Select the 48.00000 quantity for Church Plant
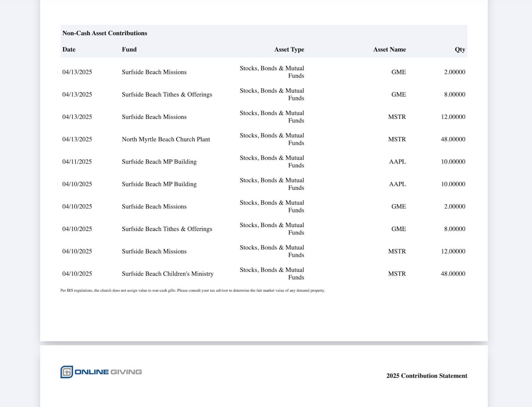This screenshot has height=407, width=532. [x=453, y=139]
